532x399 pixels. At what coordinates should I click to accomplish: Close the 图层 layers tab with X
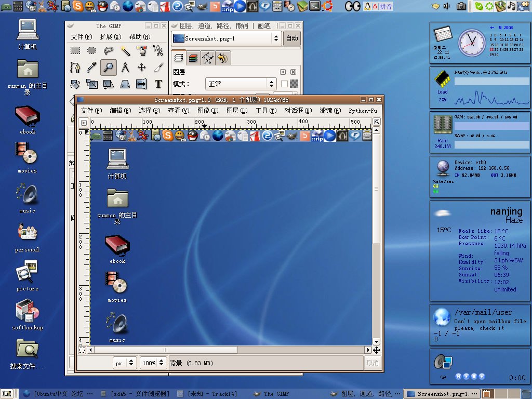[294, 72]
